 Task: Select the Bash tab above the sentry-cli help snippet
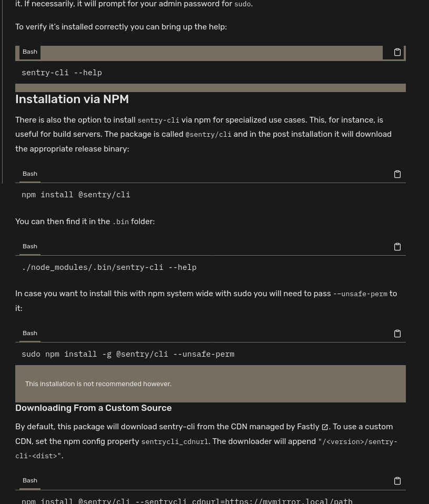30,52
